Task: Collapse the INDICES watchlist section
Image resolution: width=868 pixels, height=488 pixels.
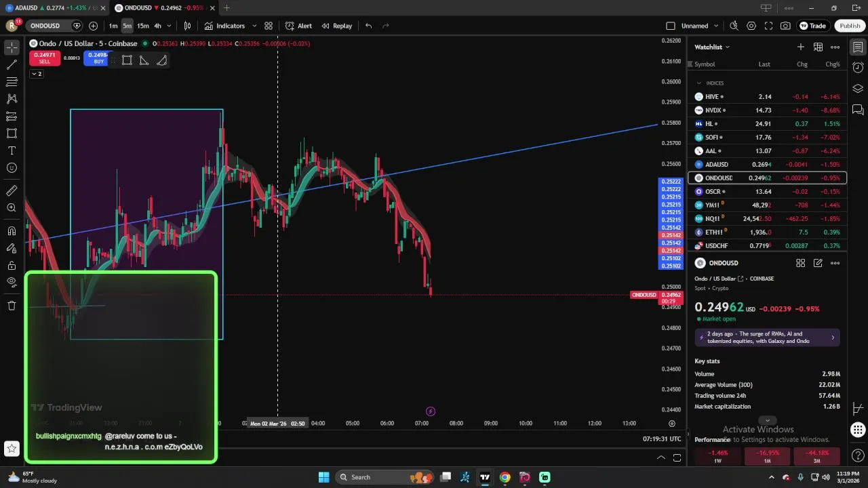Action: click(x=698, y=83)
